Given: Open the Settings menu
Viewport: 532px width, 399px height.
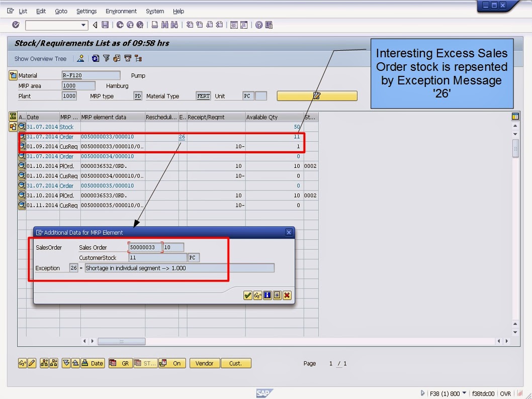Looking at the screenshot, I should click(86, 11).
